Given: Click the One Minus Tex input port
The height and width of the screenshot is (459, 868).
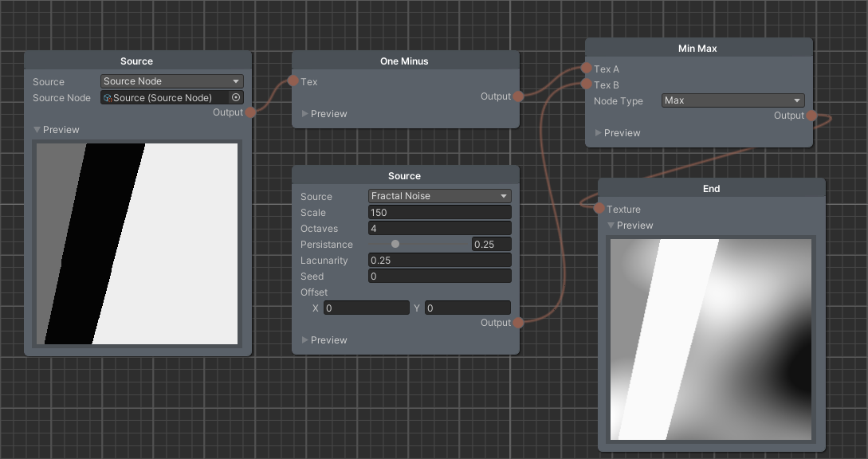Looking at the screenshot, I should pyautogui.click(x=293, y=81).
